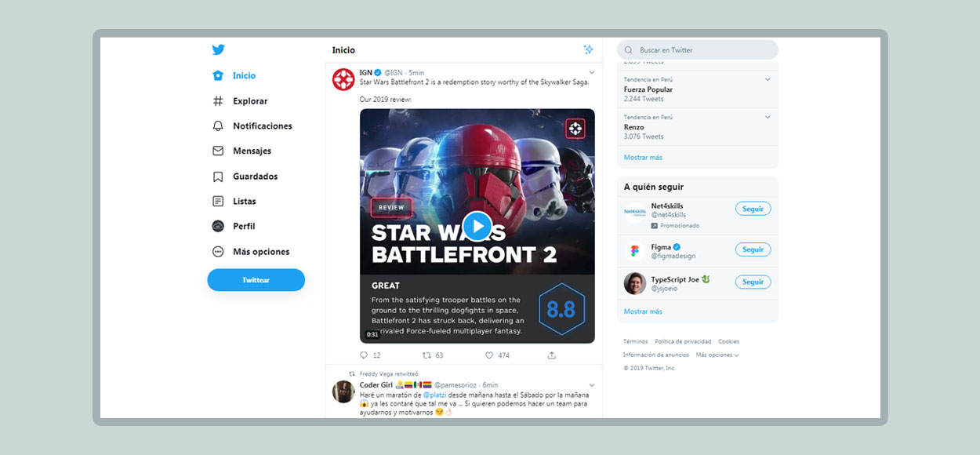Click the Coder Girl account name
Viewport: 980px width, 455px height.
tap(376, 385)
